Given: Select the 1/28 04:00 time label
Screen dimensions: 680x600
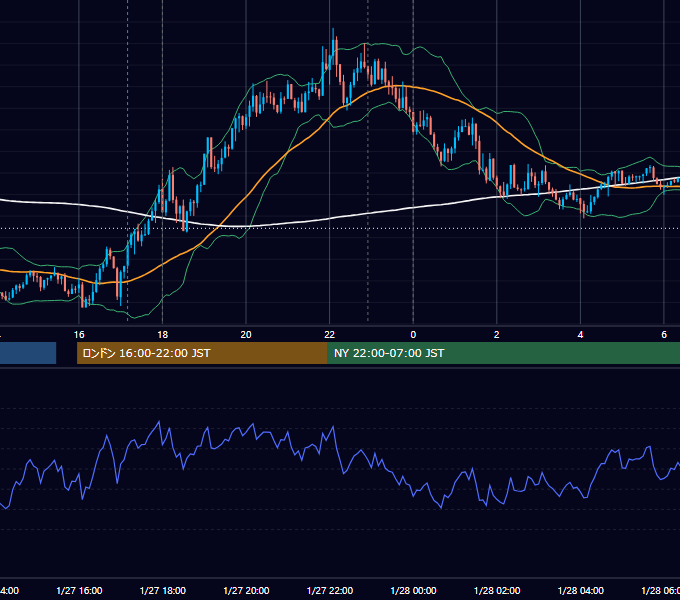Looking at the screenshot, I should point(580,590).
